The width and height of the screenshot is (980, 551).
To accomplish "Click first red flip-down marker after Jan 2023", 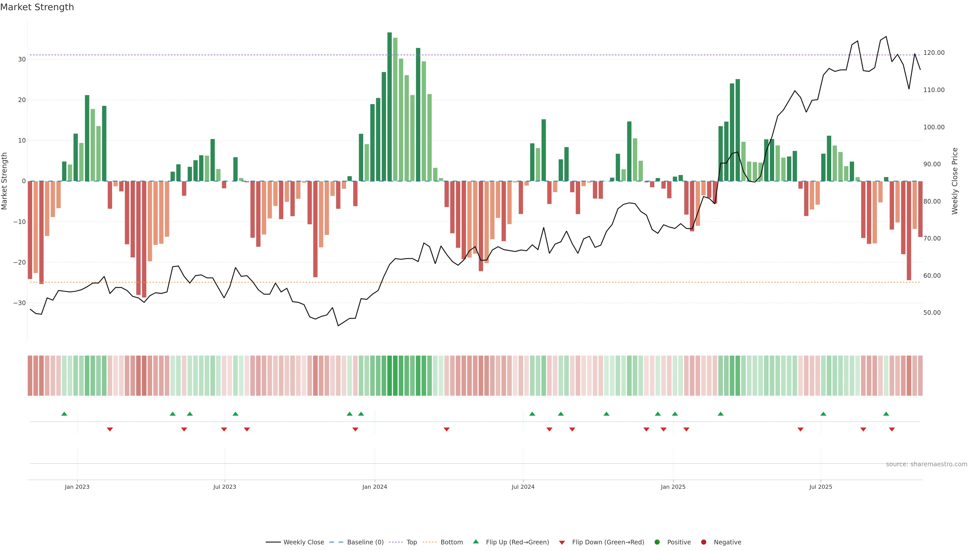I will [110, 429].
